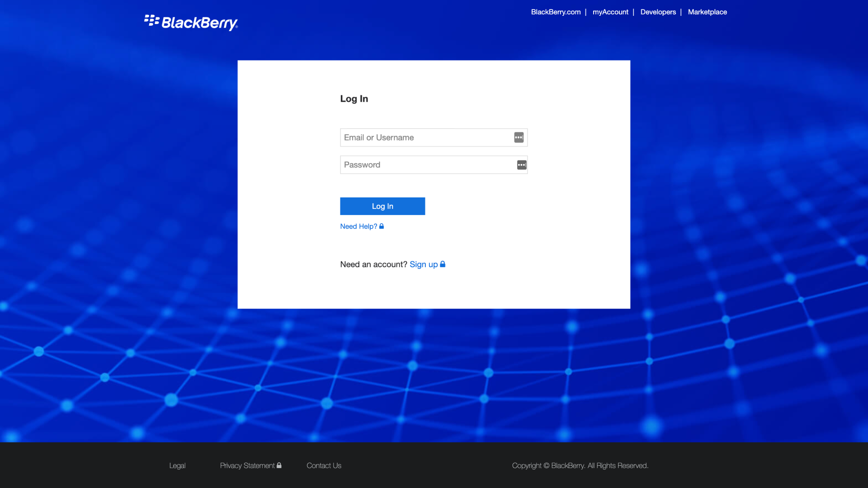This screenshot has width=868, height=488.
Task: Click the Contact Us footer link
Action: pos(324,465)
